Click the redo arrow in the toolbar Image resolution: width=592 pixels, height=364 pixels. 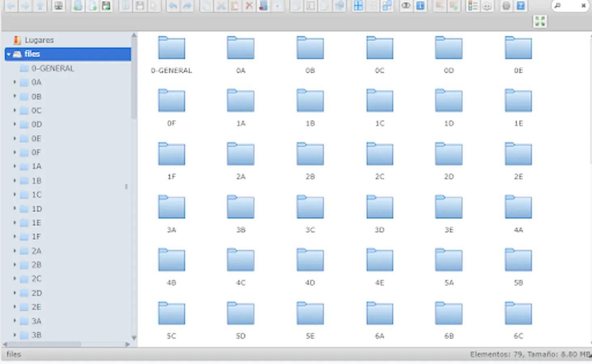(187, 6)
